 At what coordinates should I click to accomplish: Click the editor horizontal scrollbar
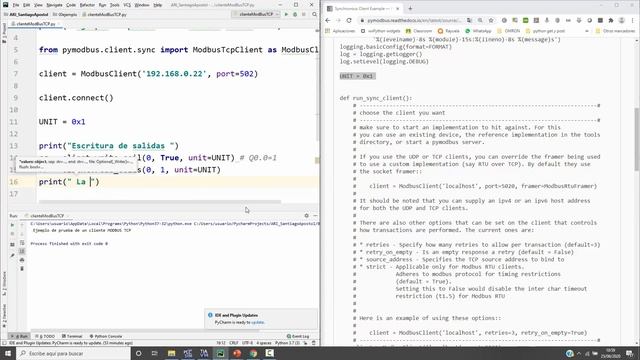[x=160, y=202]
